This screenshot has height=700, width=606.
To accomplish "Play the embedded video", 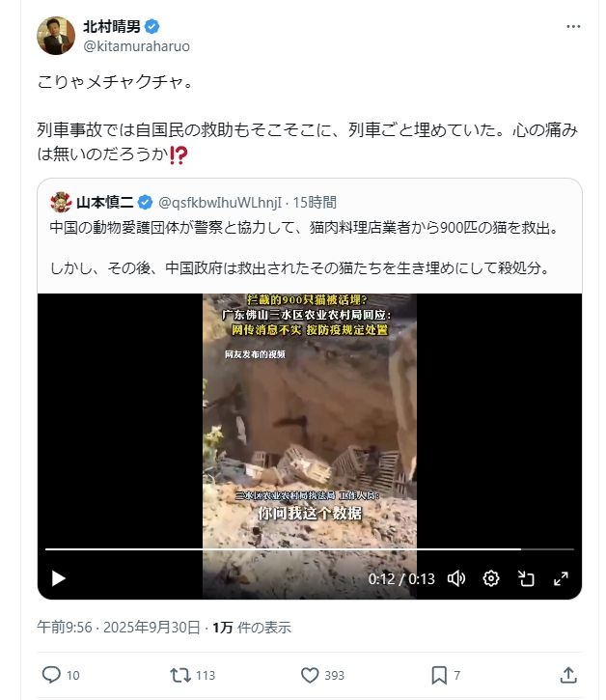I will (59, 578).
